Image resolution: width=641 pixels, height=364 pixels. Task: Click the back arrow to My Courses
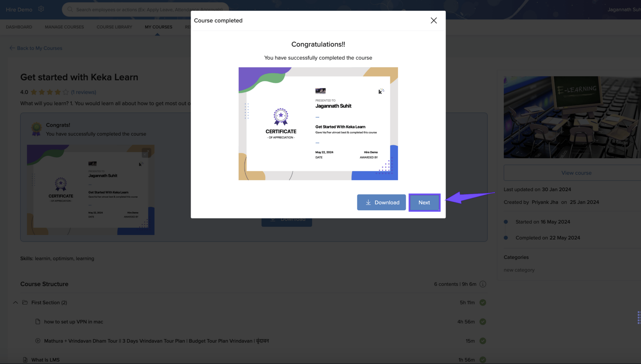(12, 48)
